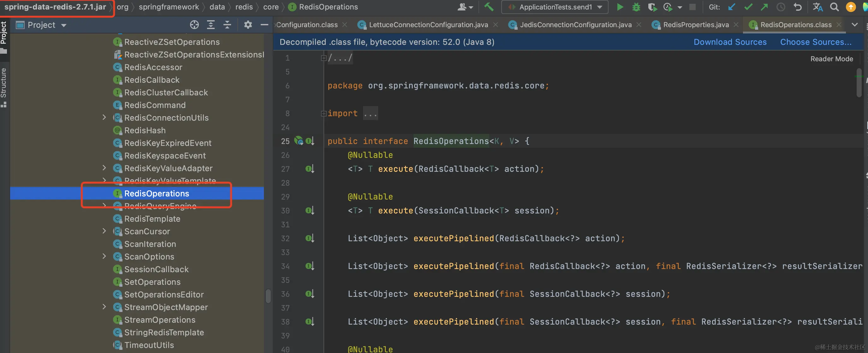This screenshot has width=868, height=353.
Task: Expand the ScanOptions tree node
Action: pyautogui.click(x=104, y=256)
